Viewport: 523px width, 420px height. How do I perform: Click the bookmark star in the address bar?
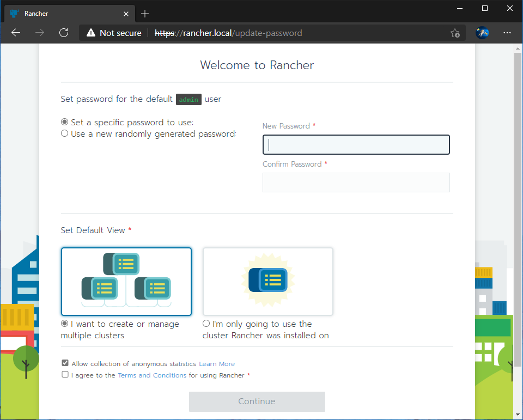(455, 33)
